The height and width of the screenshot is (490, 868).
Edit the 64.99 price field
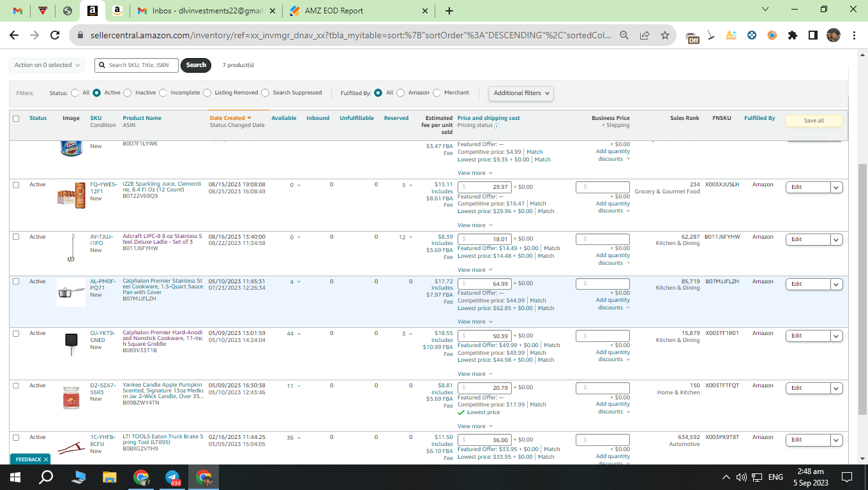[x=486, y=284]
